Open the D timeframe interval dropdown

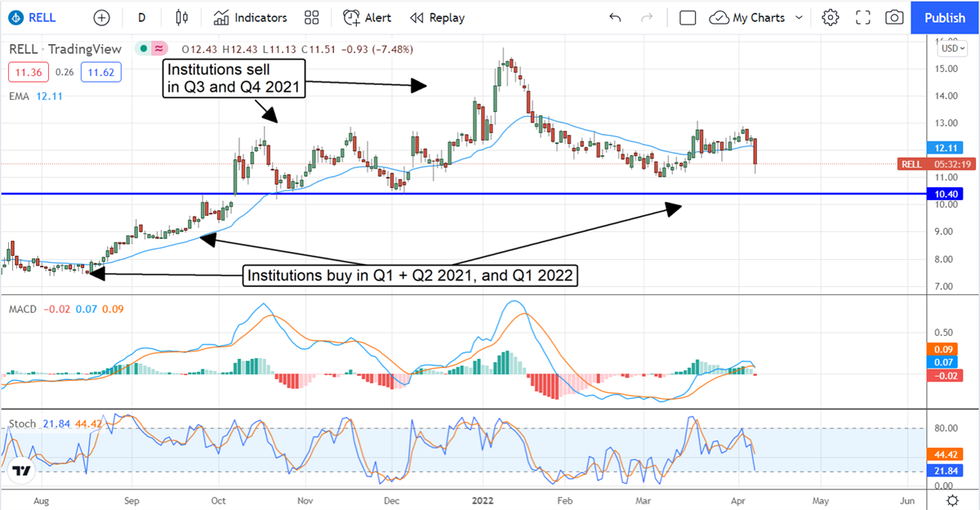141,17
